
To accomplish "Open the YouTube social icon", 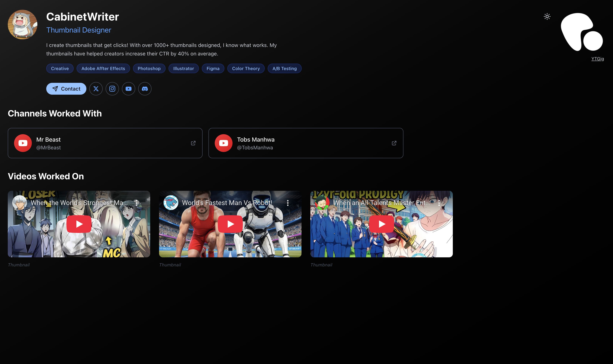I will [x=128, y=89].
